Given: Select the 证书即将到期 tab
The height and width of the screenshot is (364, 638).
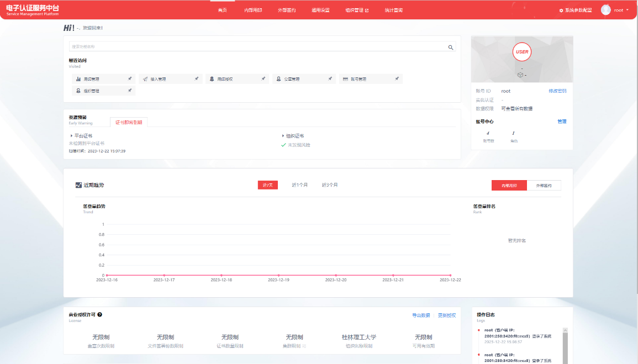Looking at the screenshot, I should (x=129, y=123).
